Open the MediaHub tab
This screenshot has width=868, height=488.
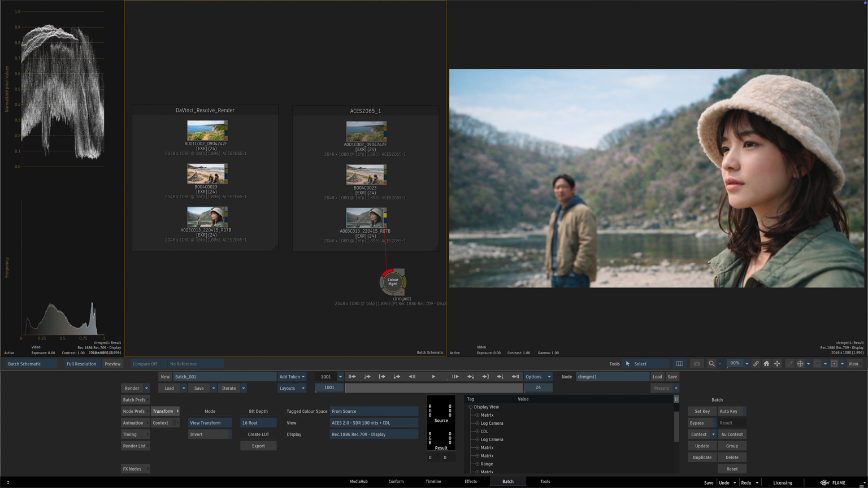(x=358, y=482)
